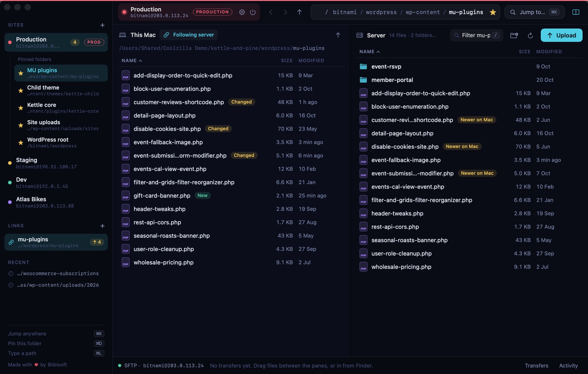Screen dimensions: 588x374
Task: Focus the Filter mu-plugins field
Action: 476,35
